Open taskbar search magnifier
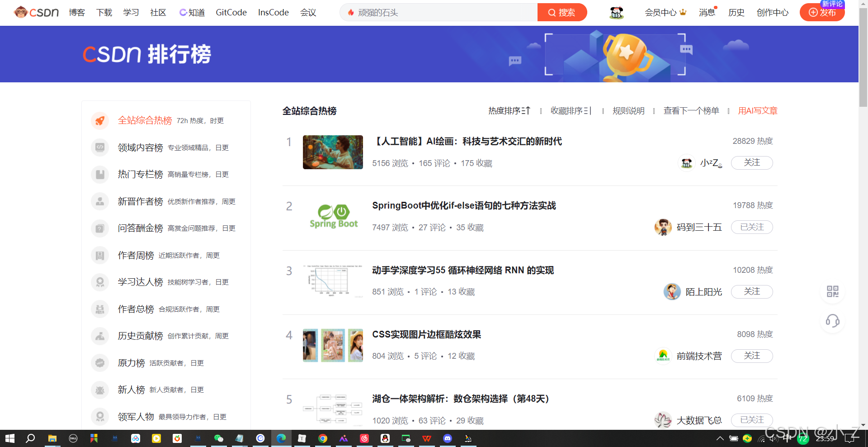Viewport: 868px width, 447px height. click(x=30, y=438)
